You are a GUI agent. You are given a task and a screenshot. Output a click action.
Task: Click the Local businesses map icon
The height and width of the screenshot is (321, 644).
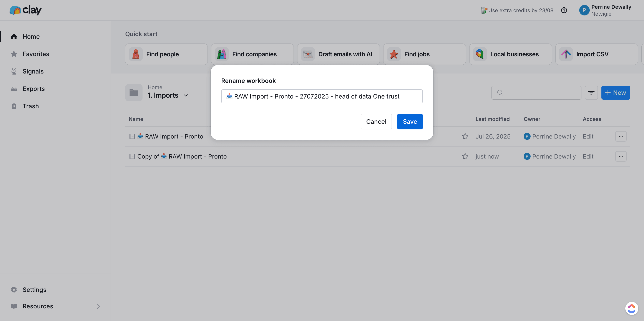click(x=480, y=54)
